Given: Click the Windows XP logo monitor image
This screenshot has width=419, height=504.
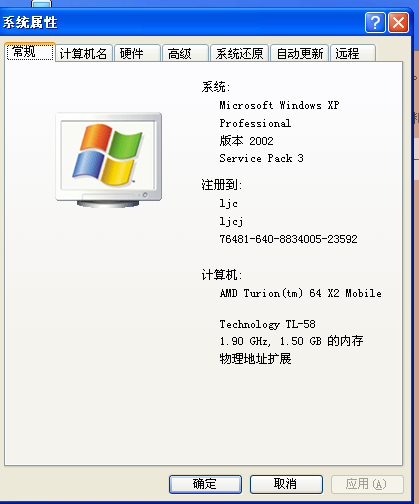Looking at the screenshot, I should click(109, 160).
